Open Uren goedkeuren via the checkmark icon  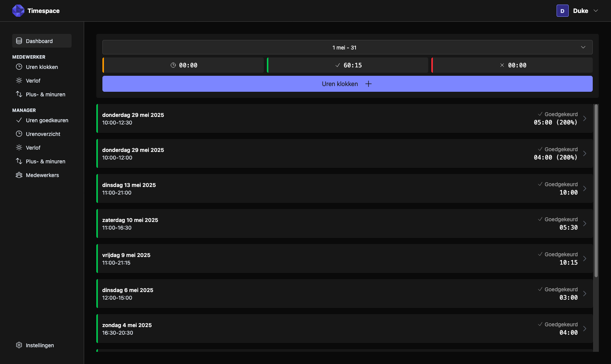tap(19, 120)
